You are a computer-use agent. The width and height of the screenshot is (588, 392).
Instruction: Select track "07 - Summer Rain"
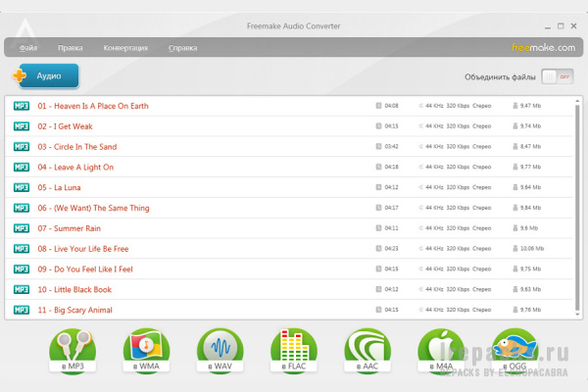pos(289,228)
